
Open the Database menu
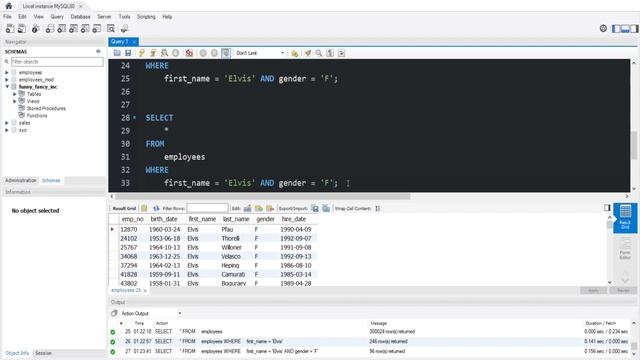coord(80,17)
